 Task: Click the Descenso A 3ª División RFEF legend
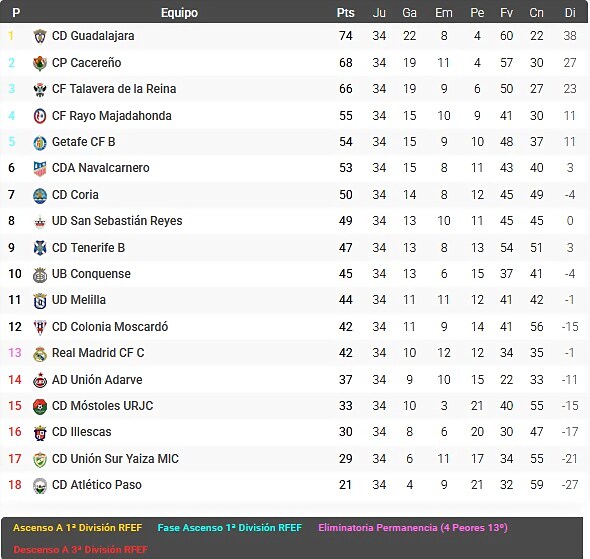tap(81, 550)
